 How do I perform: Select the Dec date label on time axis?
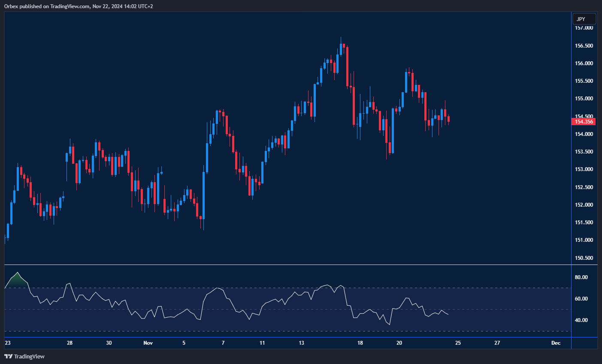[x=556, y=343]
